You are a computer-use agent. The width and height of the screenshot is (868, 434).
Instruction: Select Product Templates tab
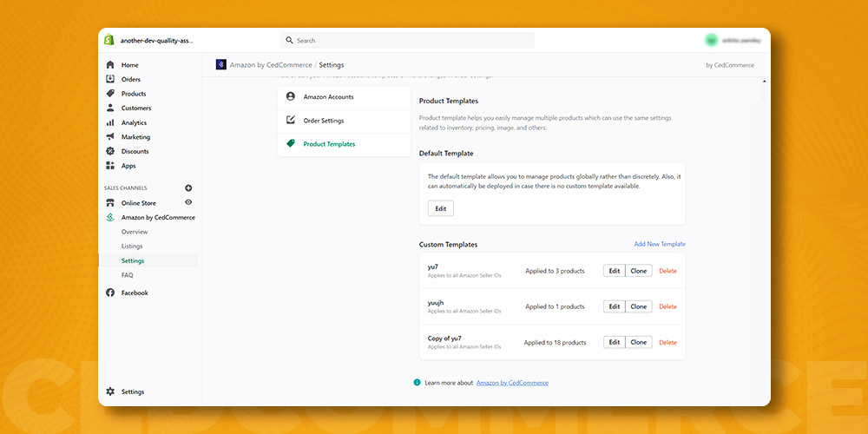(344, 144)
